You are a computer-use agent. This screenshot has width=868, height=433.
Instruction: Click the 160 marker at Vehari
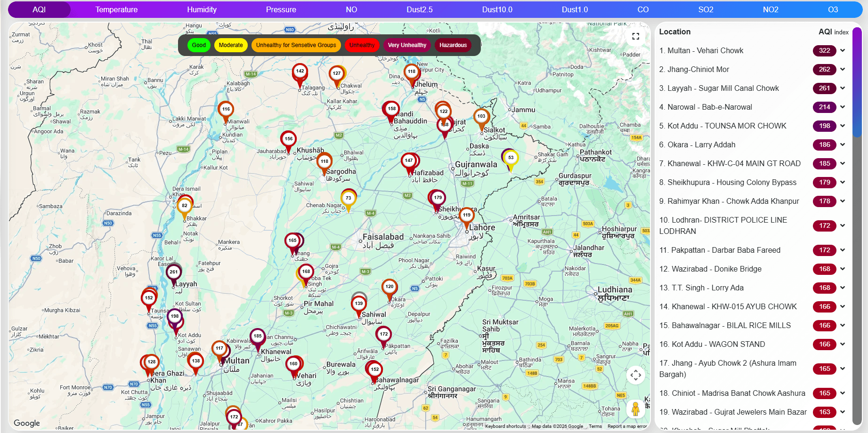[293, 368]
